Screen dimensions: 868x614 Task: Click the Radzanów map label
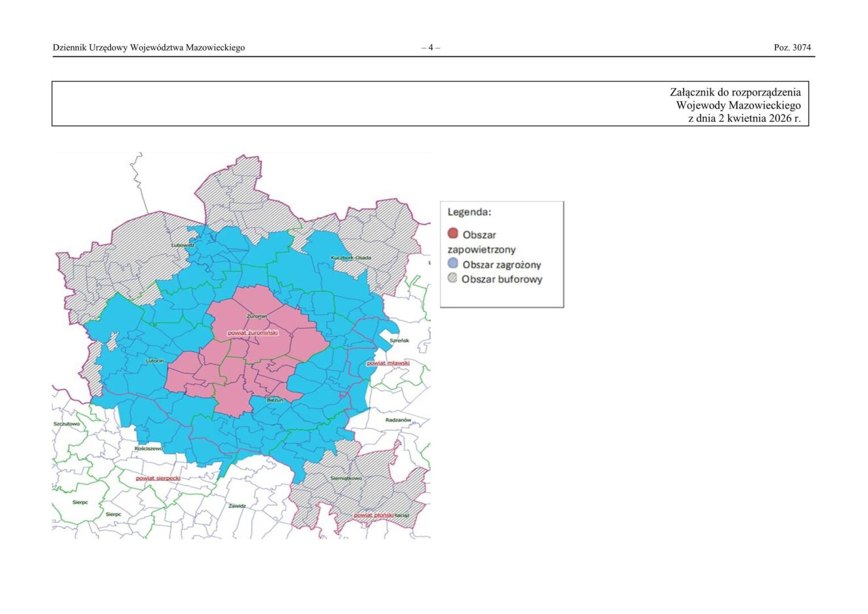tap(398, 420)
